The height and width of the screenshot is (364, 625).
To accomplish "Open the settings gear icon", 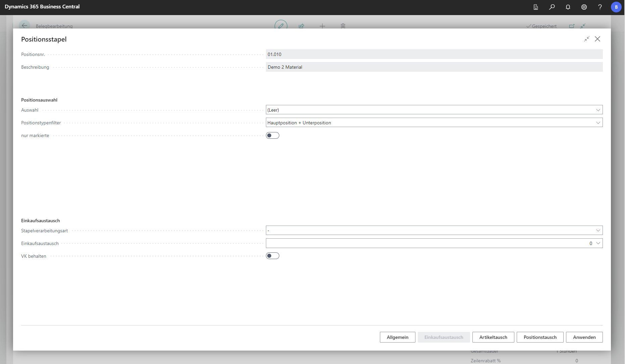I will click(584, 7).
